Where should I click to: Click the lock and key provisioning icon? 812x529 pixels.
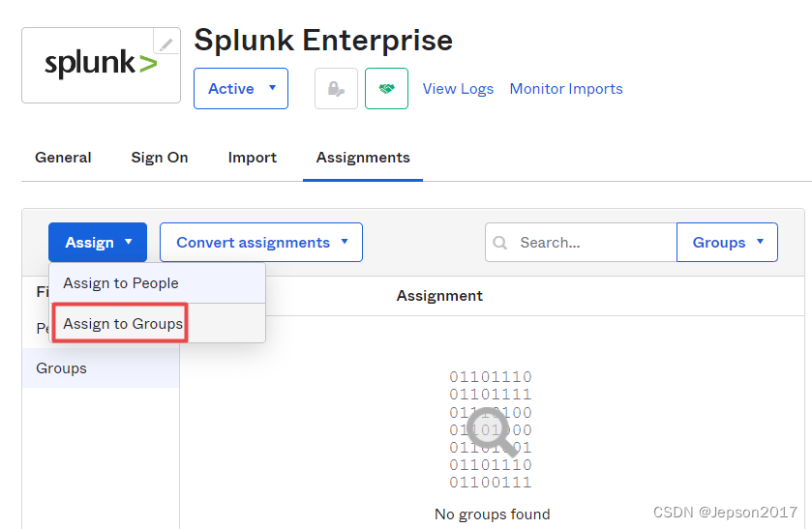tap(336, 89)
